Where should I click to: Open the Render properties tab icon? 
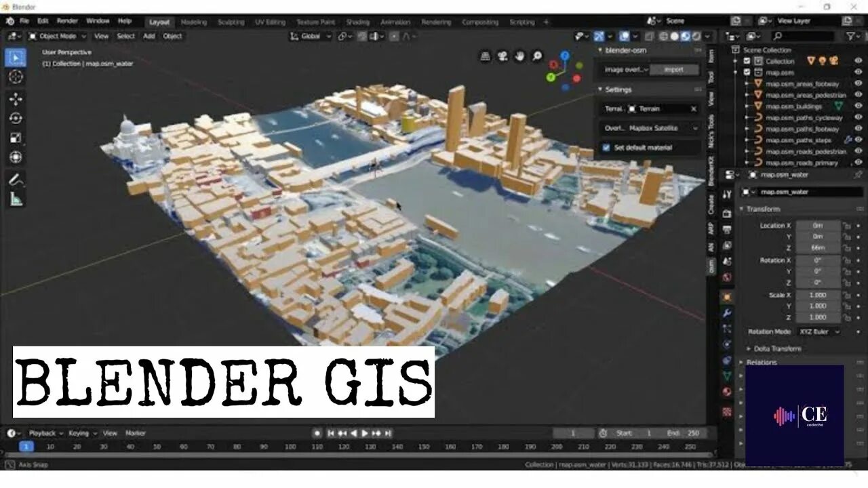[x=727, y=214]
